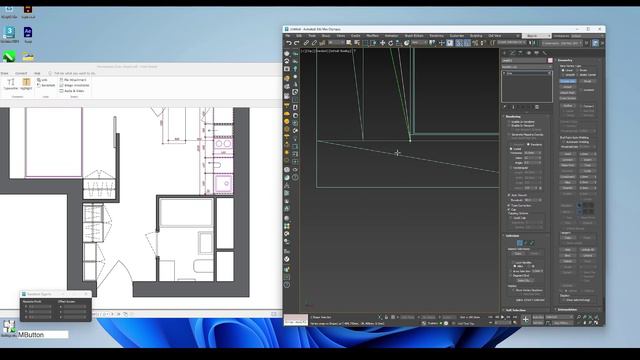The image size is (640, 360).
Task: Click the Attach button in Geometry rollout
Action: coord(568,87)
